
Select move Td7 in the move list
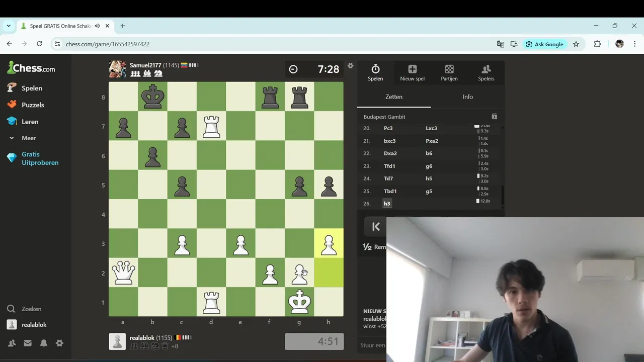click(x=388, y=178)
